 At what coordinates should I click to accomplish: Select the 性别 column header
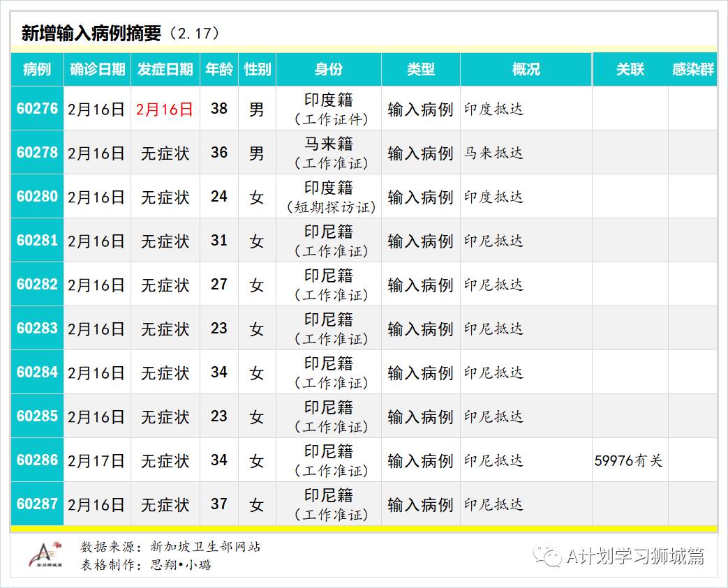click(257, 69)
